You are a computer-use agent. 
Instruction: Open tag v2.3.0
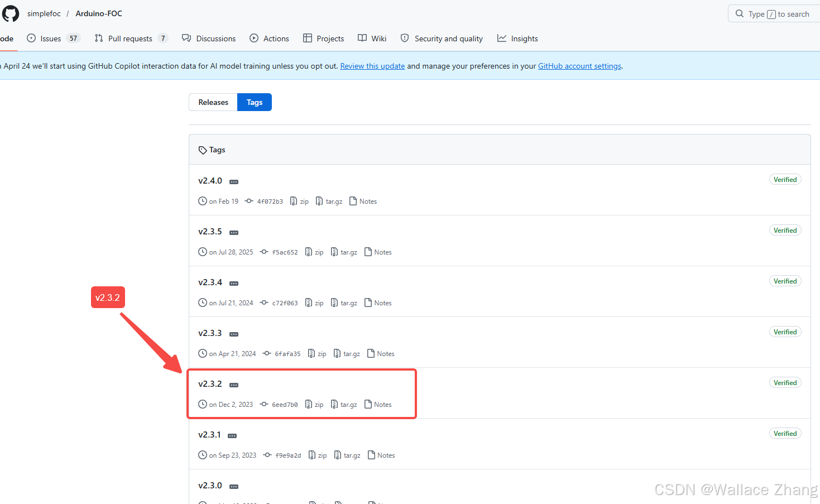tap(210, 486)
